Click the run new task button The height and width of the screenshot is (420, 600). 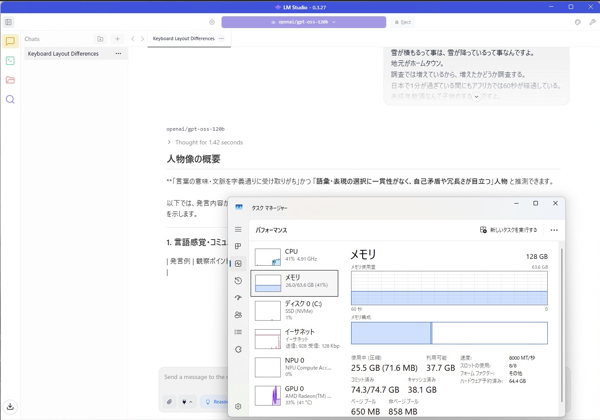(509, 230)
